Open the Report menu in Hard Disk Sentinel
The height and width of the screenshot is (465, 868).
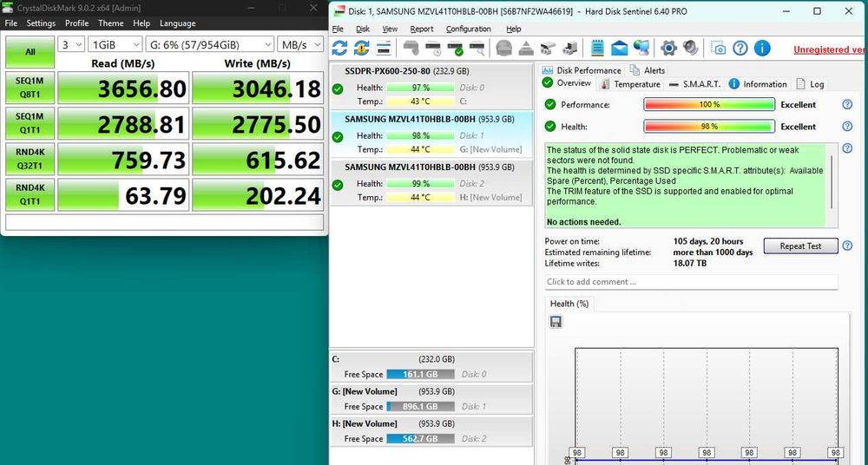(x=422, y=29)
